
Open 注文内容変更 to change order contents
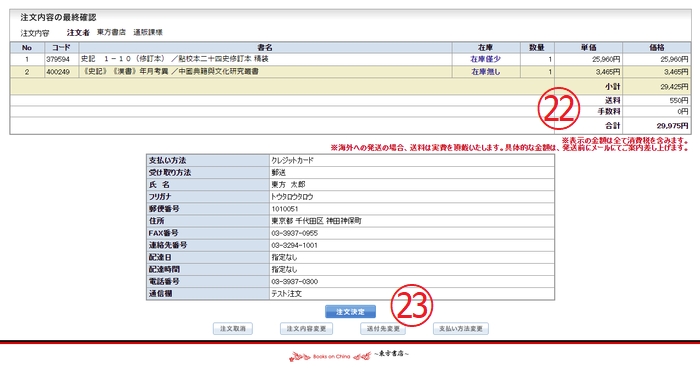pos(306,329)
